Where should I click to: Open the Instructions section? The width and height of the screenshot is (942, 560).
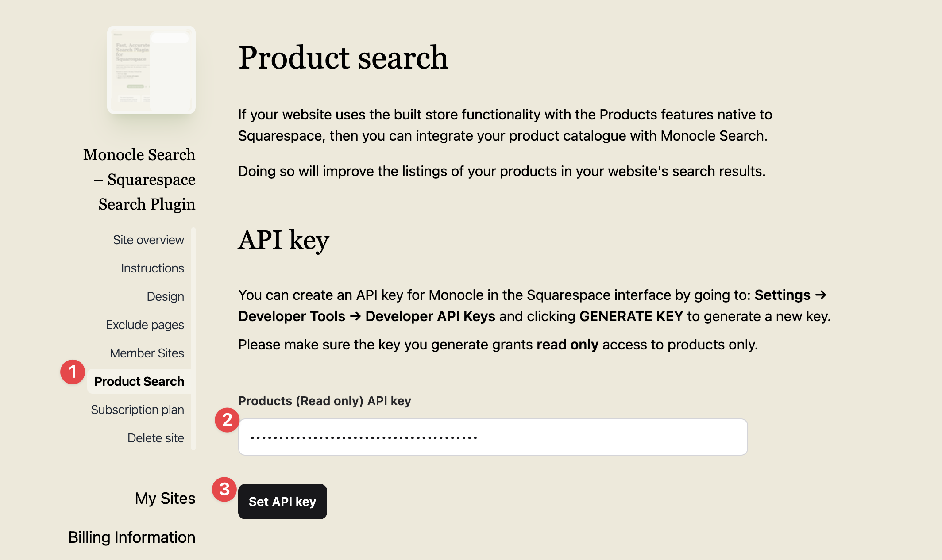coord(152,268)
